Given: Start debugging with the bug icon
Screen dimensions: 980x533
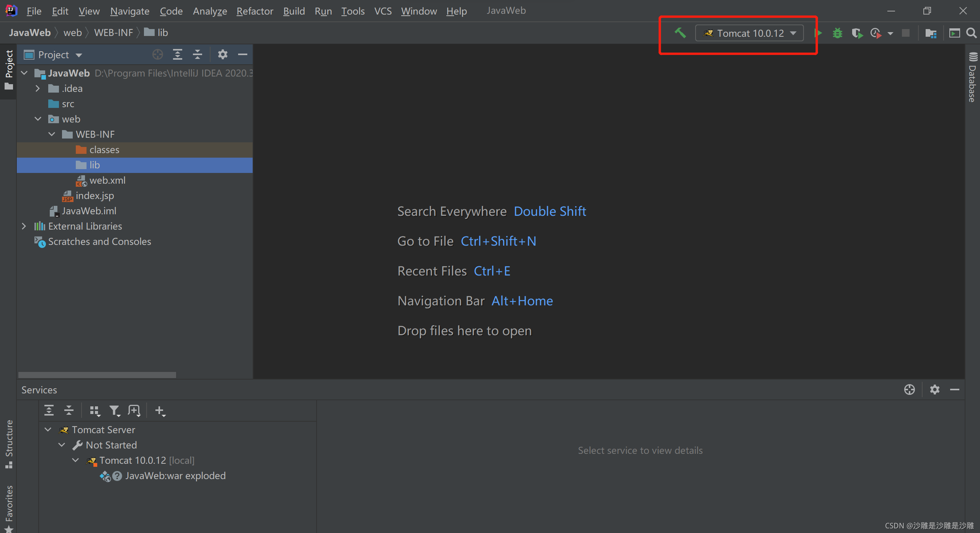Looking at the screenshot, I should tap(838, 33).
